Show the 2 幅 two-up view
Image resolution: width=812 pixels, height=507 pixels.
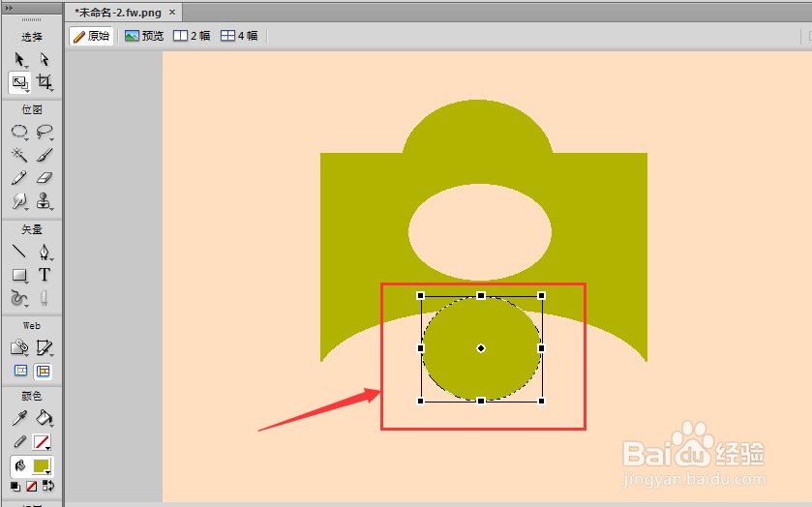click(x=192, y=36)
